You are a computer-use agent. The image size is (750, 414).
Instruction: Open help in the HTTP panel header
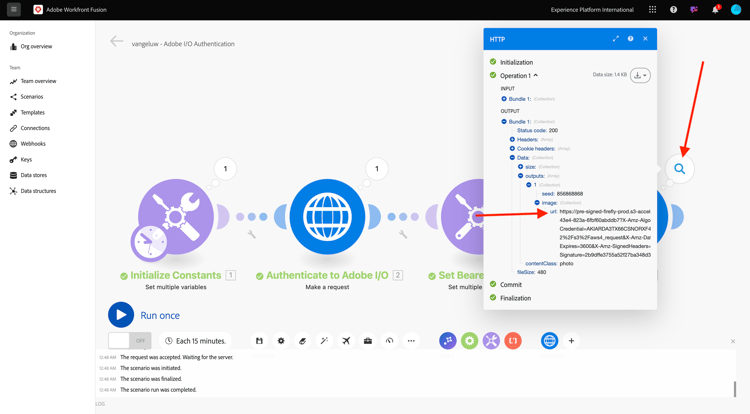click(x=630, y=39)
